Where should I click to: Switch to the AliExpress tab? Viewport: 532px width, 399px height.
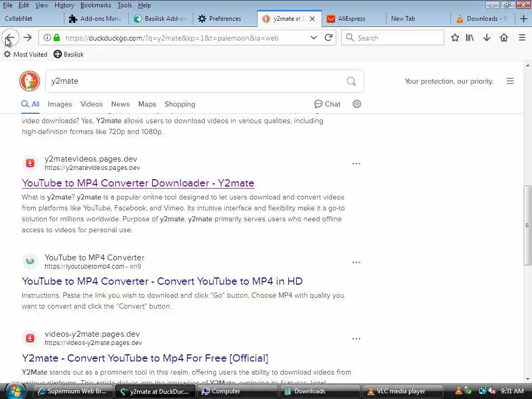point(353,19)
